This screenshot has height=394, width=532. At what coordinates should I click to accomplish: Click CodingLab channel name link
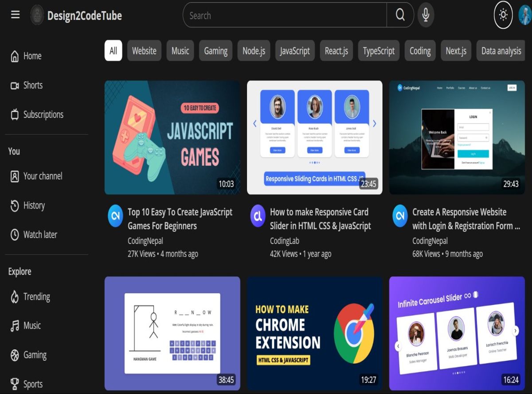pyautogui.click(x=284, y=241)
